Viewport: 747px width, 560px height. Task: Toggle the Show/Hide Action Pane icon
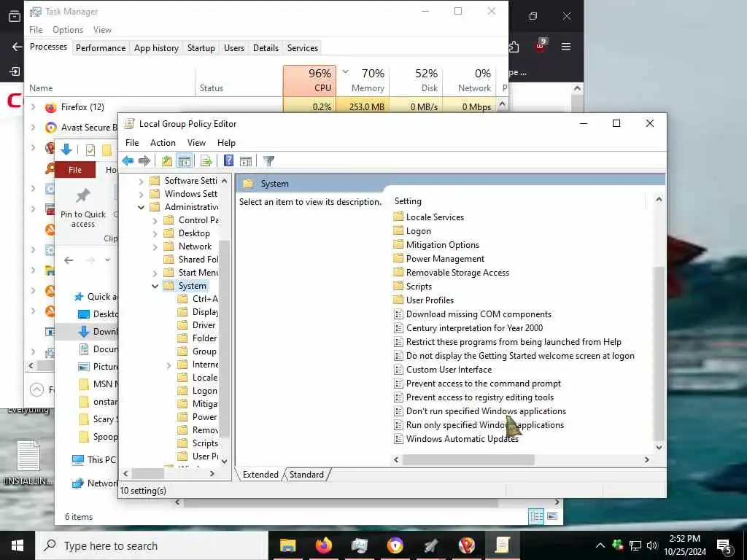(246, 161)
